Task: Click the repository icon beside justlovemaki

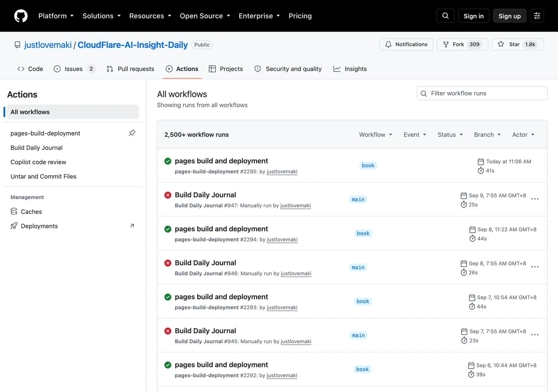Action: (17, 45)
